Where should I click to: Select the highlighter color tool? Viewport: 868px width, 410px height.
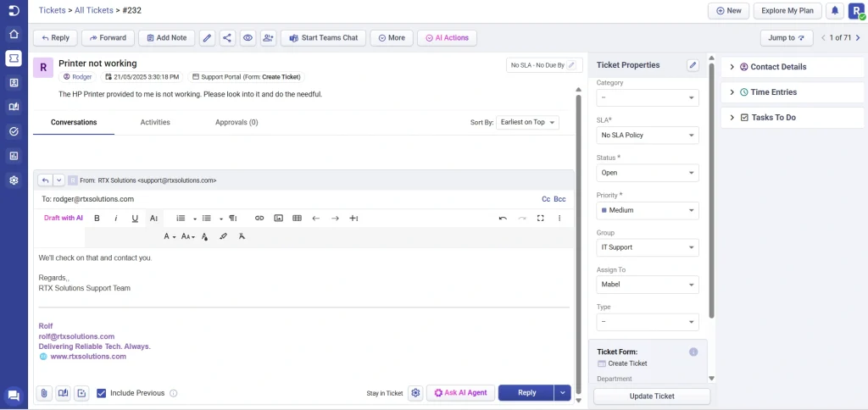(223, 236)
